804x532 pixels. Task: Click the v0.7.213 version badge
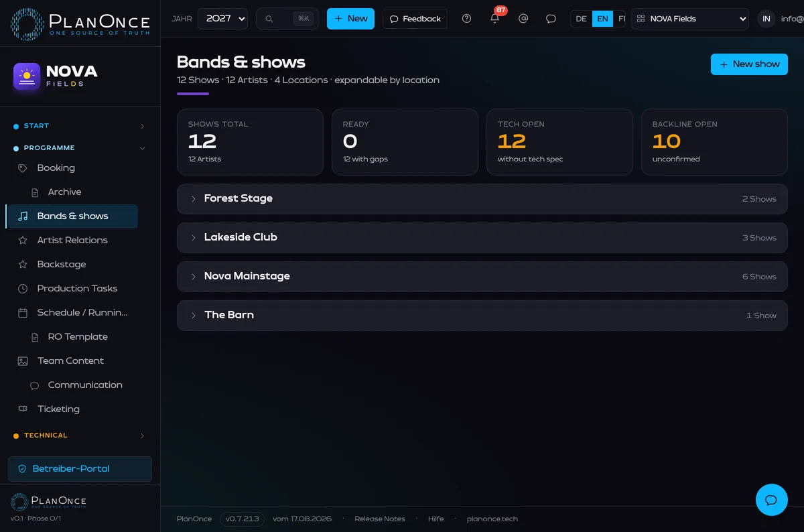(243, 519)
